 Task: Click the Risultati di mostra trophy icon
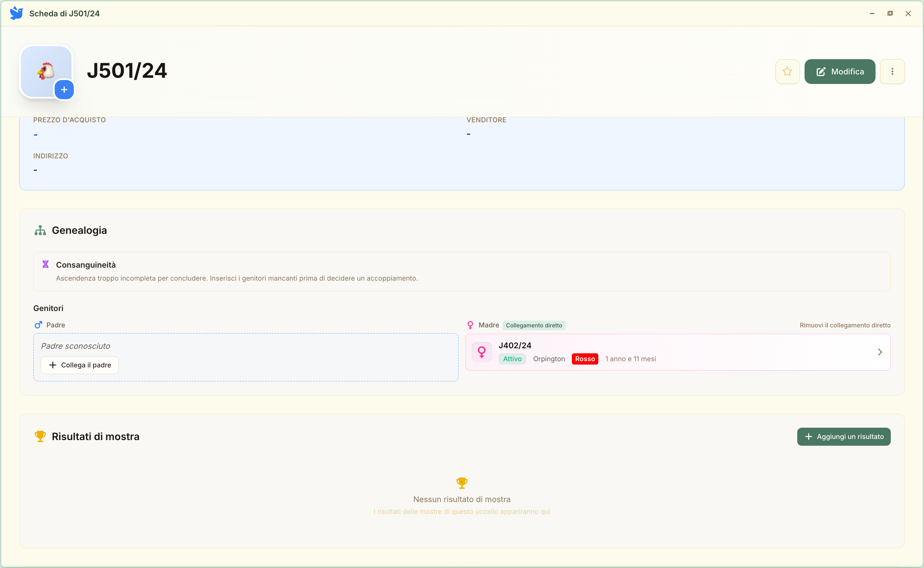click(40, 436)
